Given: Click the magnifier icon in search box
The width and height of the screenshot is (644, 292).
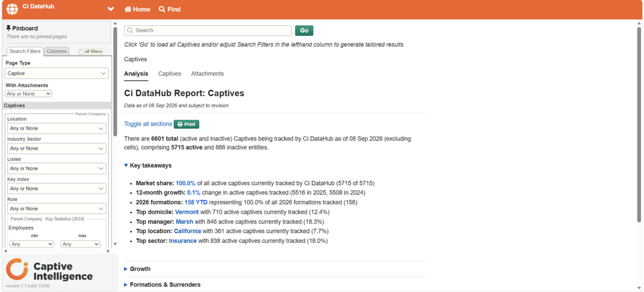Looking at the screenshot, I should click(130, 30).
